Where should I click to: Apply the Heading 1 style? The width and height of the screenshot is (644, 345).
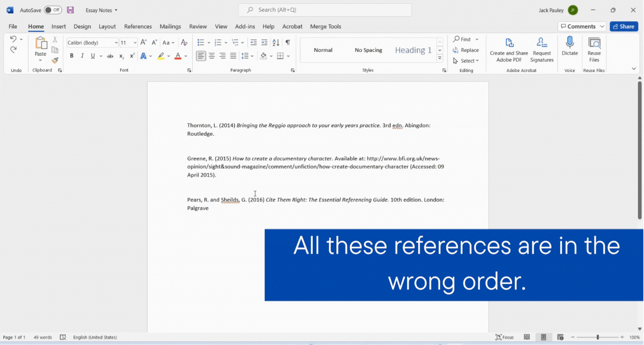pos(413,50)
